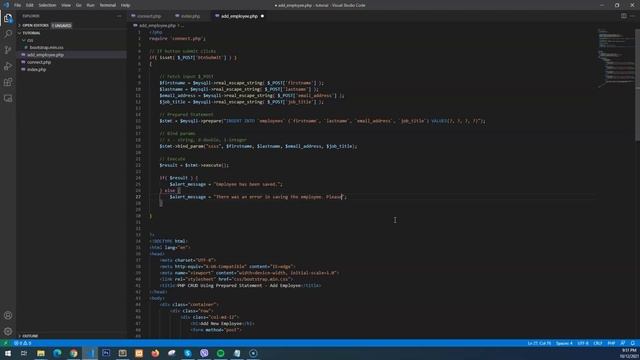Screen dimensions: 640x360
Task: Click the Windows Start button
Action: [8, 353]
